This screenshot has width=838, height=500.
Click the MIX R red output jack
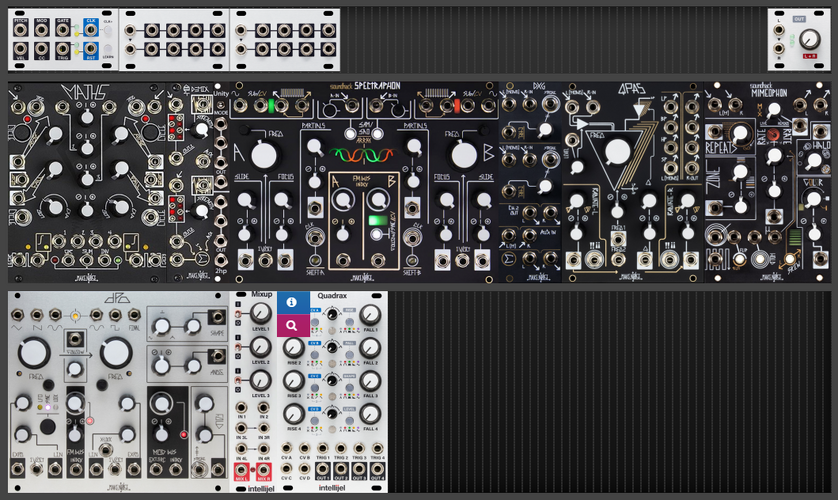click(x=263, y=471)
